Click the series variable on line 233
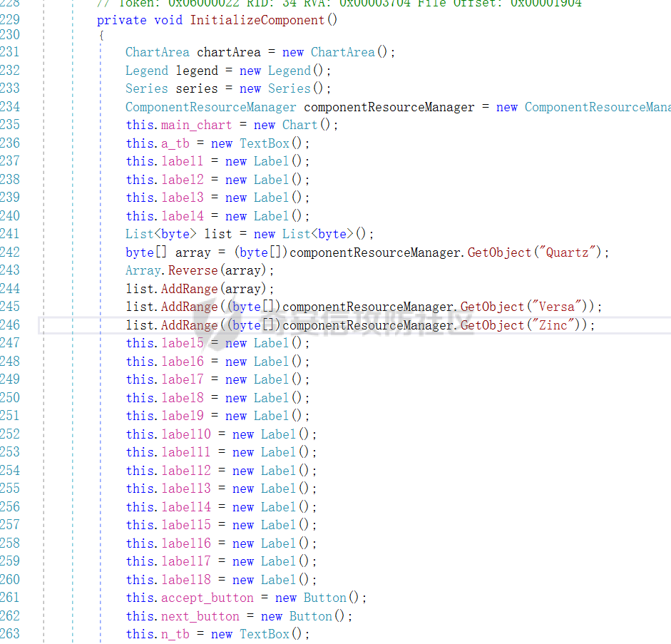 pyautogui.click(x=196, y=88)
